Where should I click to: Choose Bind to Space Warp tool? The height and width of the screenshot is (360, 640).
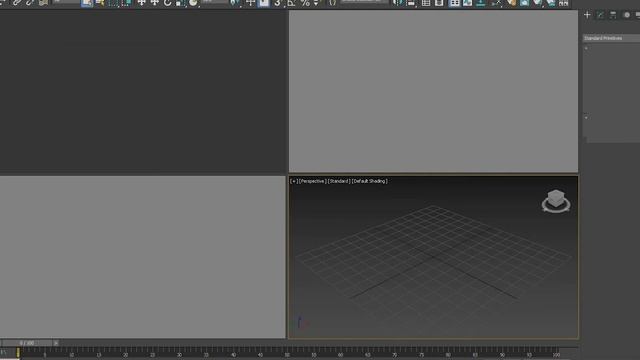[43, 2]
